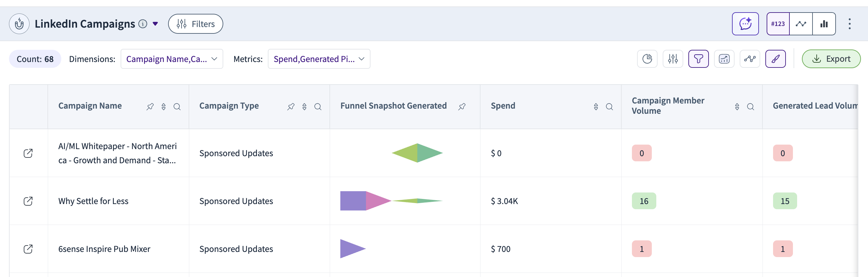Expand the Dimensions dropdown
This screenshot has width=868, height=277.
click(172, 59)
